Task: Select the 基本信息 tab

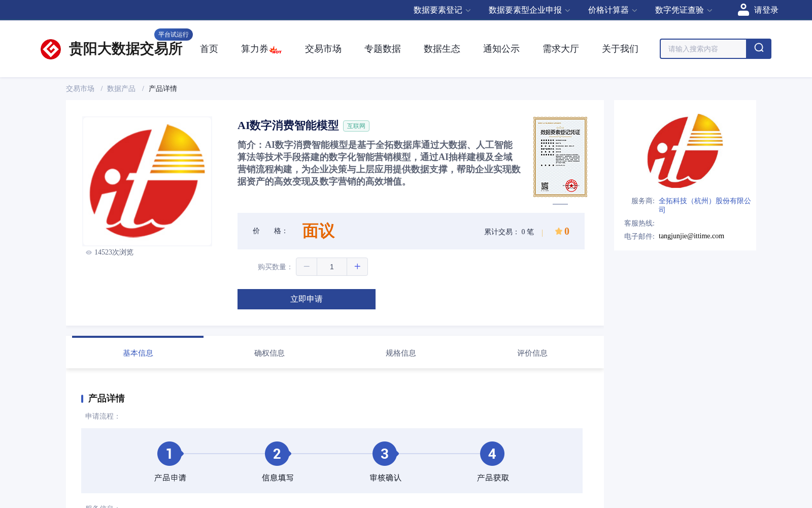Action: [x=138, y=353]
